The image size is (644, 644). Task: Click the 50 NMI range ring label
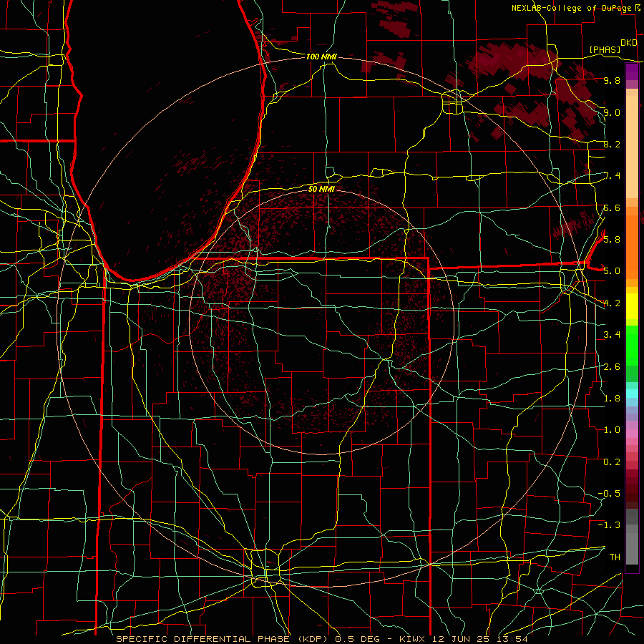[x=321, y=189]
